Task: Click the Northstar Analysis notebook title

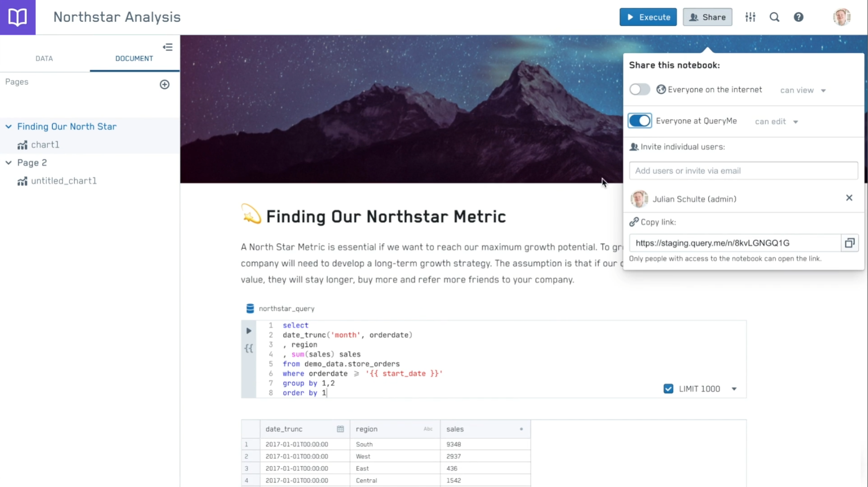Action: coord(117,17)
